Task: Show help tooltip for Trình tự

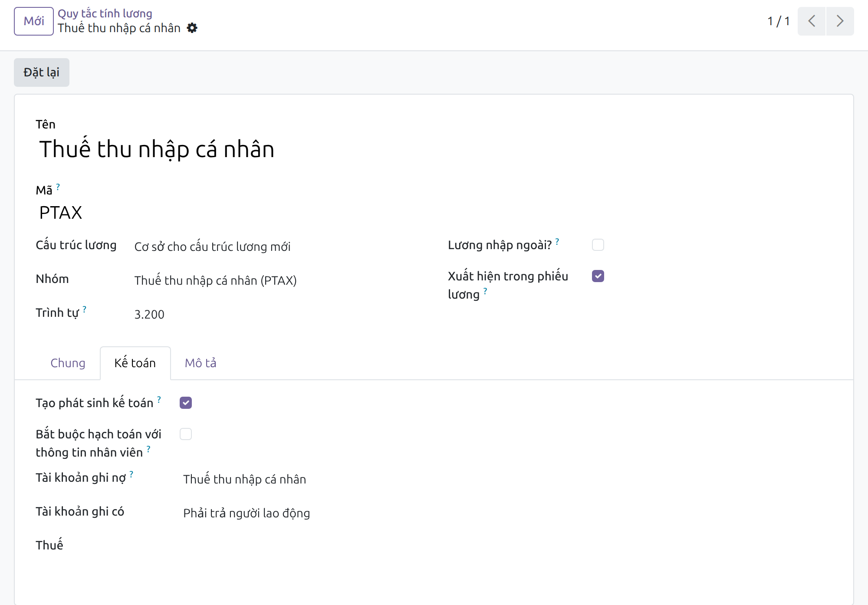Action: 84,309
